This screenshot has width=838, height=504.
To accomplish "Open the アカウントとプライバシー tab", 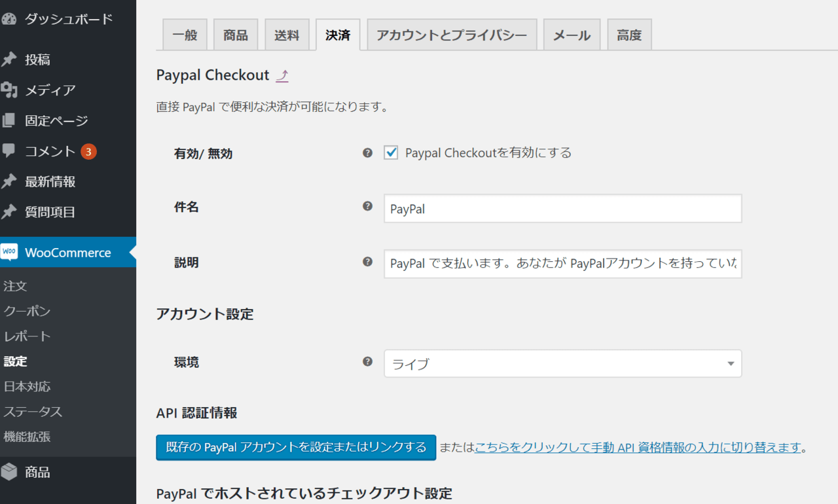I will (452, 35).
